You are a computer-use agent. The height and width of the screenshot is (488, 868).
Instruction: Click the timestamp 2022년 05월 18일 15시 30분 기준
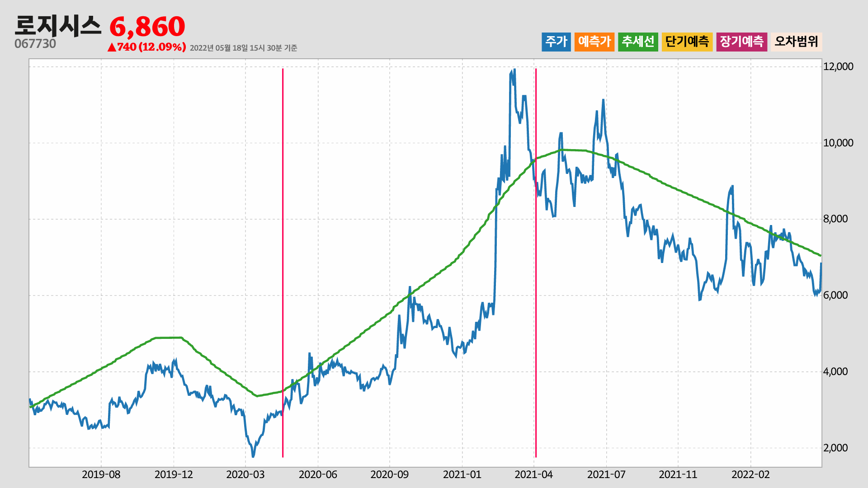click(243, 48)
